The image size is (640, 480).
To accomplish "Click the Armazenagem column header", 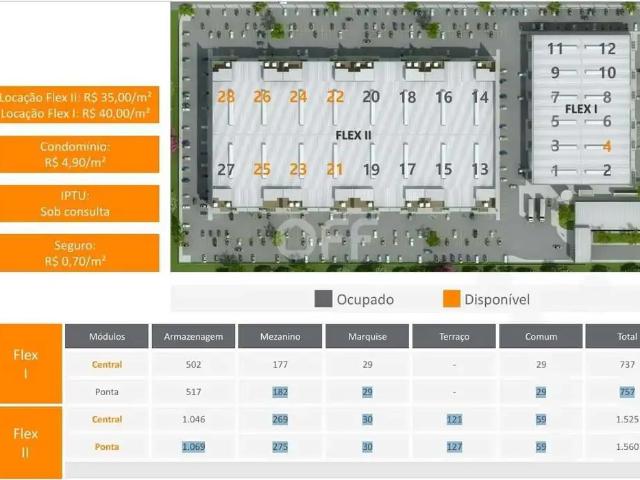I will tap(193, 336).
